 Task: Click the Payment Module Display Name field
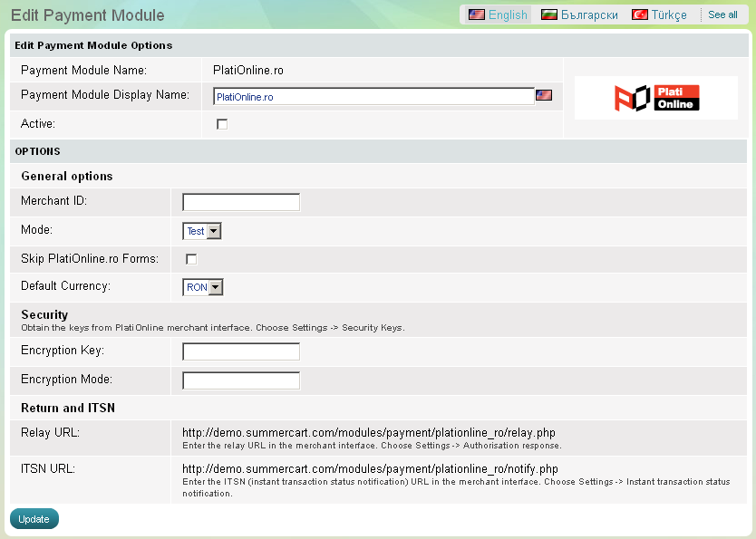[373, 96]
